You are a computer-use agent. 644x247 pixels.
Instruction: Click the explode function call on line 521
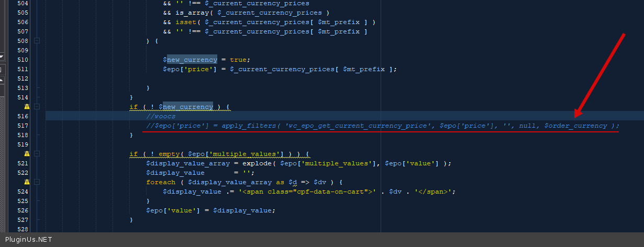(x=257, y=163)
